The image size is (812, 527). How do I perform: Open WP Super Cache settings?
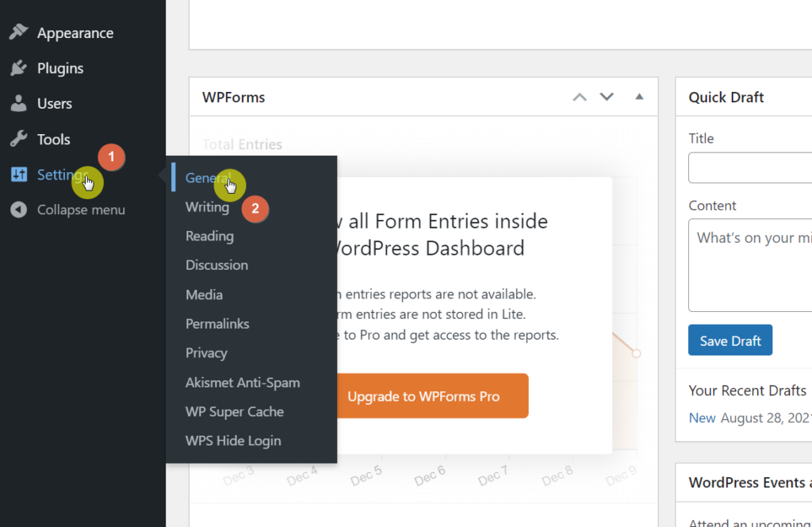tap(235, 411)
